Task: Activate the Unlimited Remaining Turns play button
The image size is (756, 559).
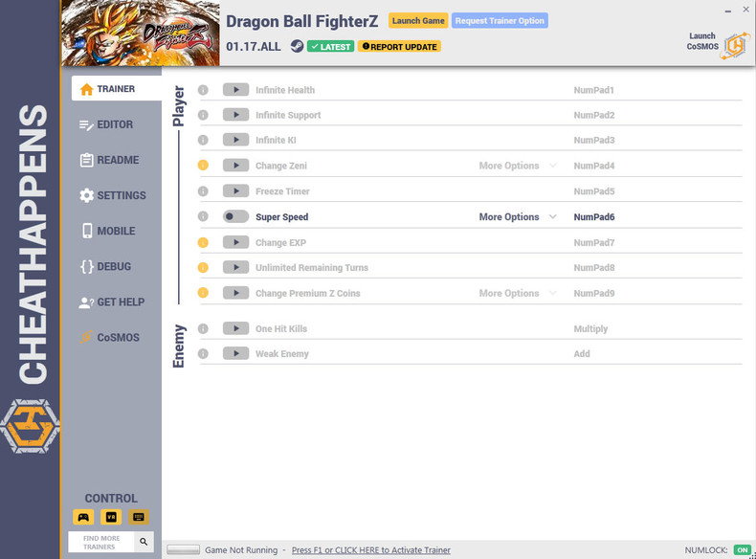Action: (x=235, y=267)
